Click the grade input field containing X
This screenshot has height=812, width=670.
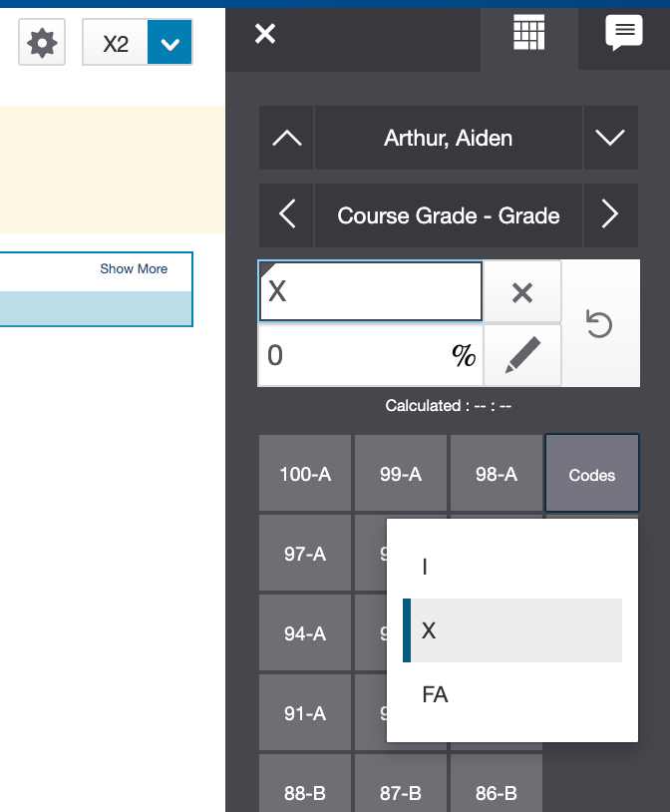coord(370,291)
